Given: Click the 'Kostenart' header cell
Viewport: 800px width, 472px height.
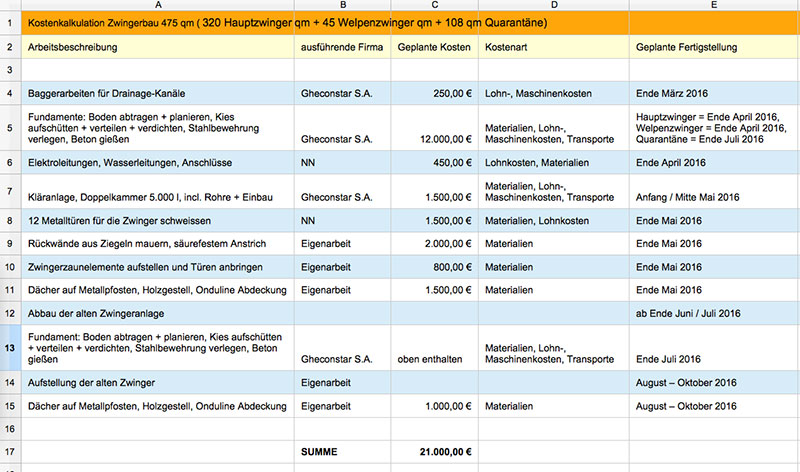Looking at the screenshot, I should click(554, 47).
